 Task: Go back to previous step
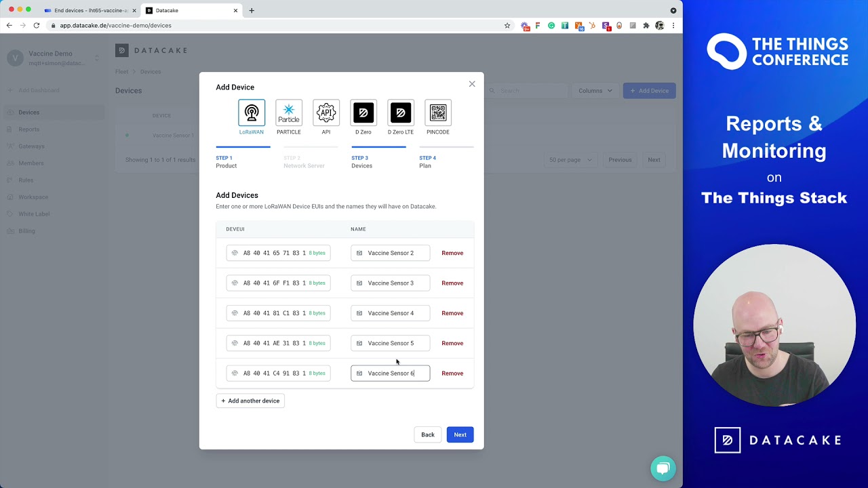pos(428,434)
